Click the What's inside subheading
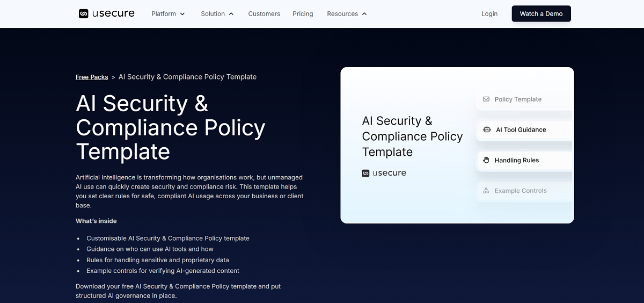 pyautogui.click(x=96, y=221)
